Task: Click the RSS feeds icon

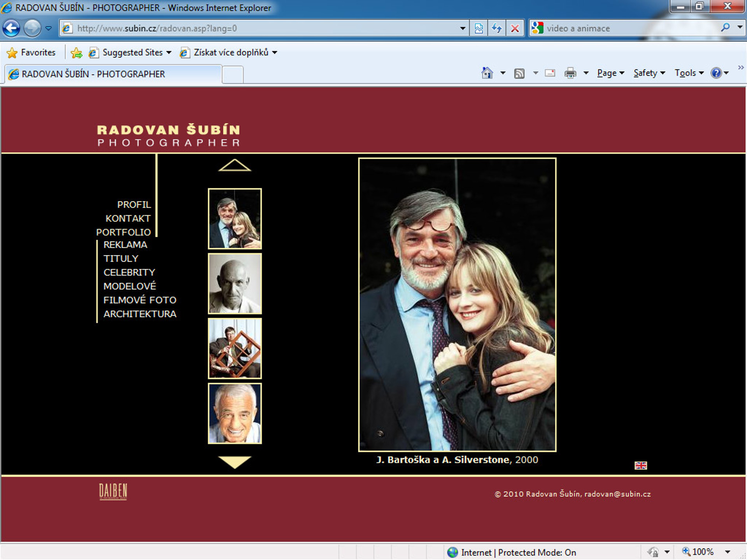Action: click(x=519, y=73)
